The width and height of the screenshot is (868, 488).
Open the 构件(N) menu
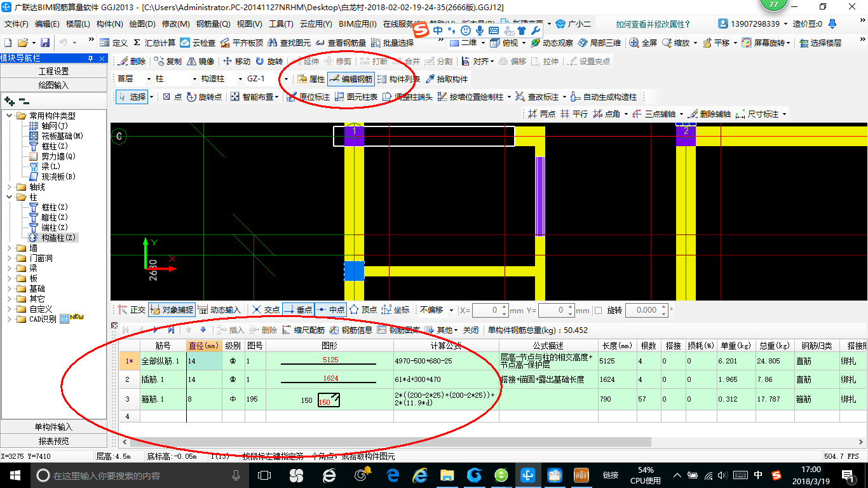(x=110, y=24)
